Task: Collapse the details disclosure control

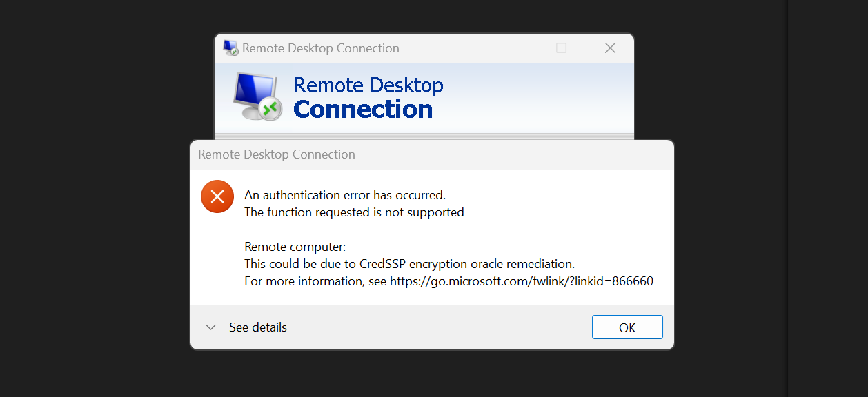Action: coord(210,327)
